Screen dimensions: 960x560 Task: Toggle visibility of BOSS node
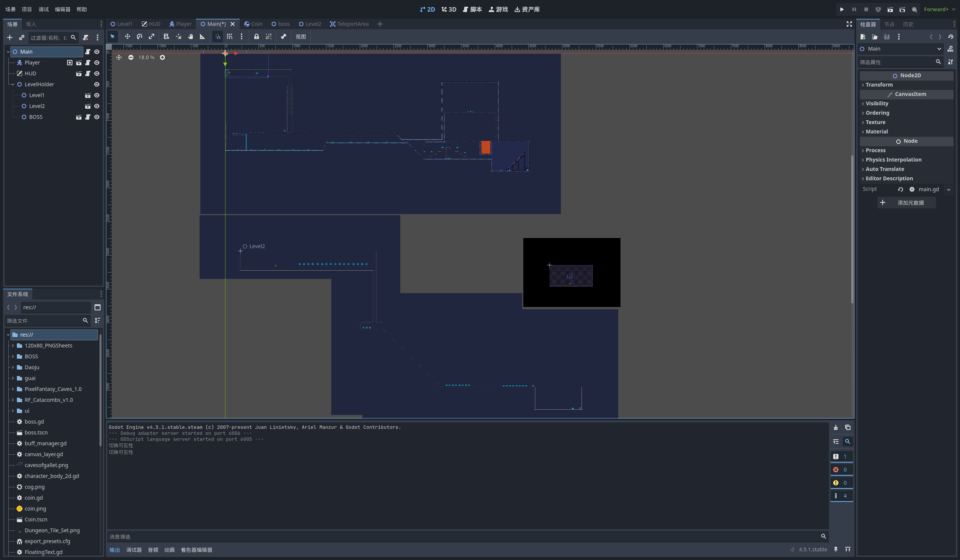click(97, 117)
